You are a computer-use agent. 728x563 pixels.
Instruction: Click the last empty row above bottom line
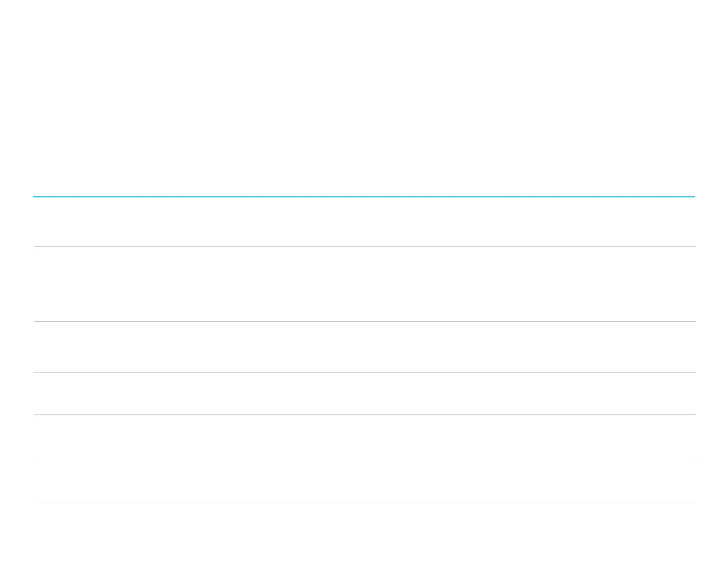click(364, 482)
